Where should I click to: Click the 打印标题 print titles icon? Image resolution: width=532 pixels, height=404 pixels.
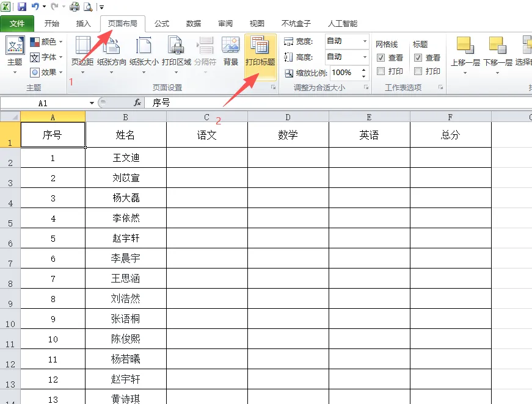pos(260,45)
